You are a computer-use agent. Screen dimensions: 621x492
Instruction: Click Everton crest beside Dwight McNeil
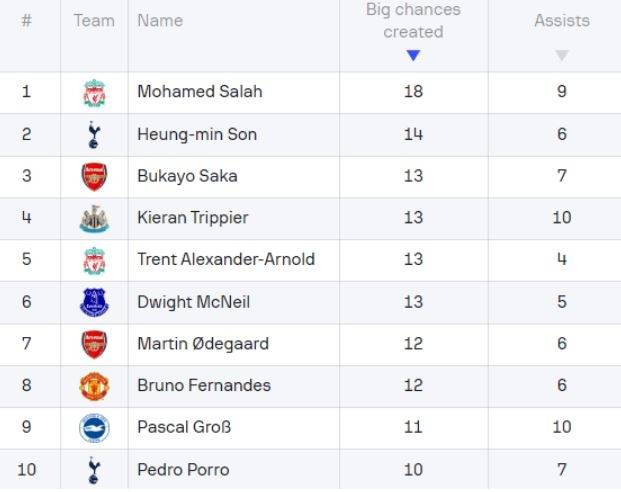click(94, 302)
